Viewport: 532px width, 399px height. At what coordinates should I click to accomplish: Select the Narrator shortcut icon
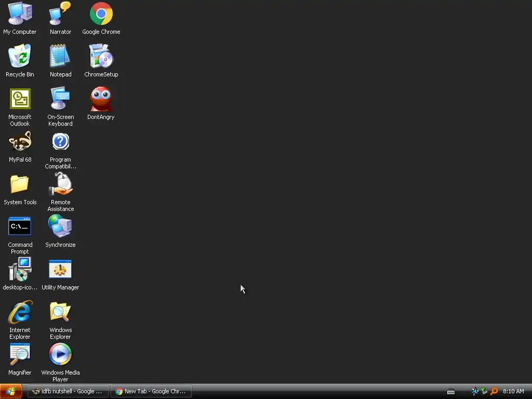(x=60, y=14)
